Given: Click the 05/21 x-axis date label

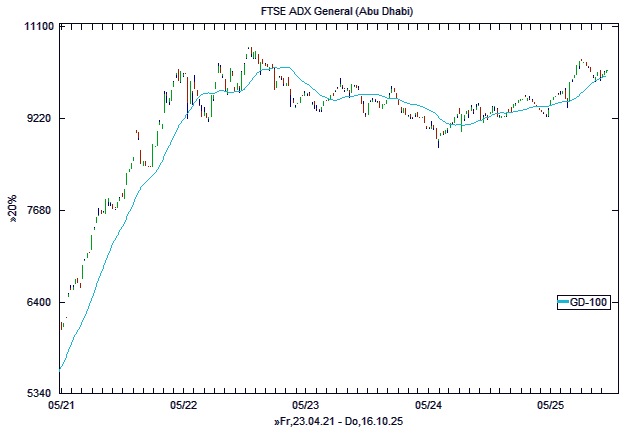Looking at the screenshot, I should click(61, 406).
